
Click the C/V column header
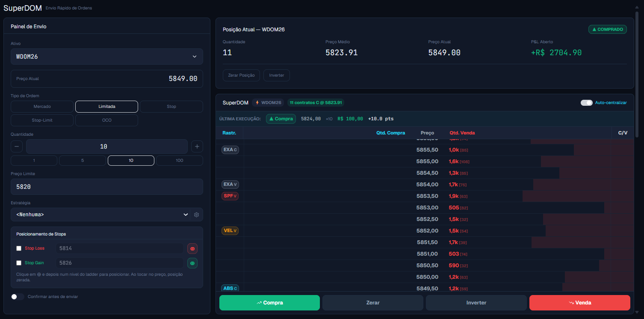pyautogui.click(x=623, y=133)
